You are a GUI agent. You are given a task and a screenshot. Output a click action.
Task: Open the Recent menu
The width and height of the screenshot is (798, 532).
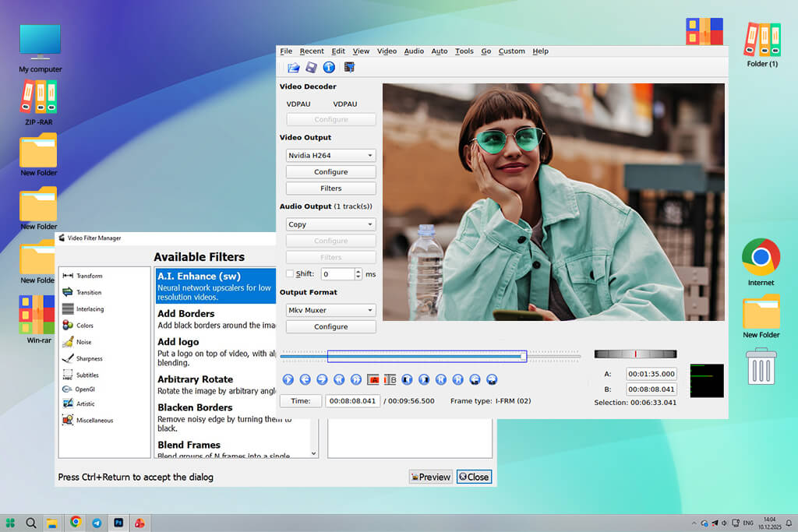(x=312, y=51)
